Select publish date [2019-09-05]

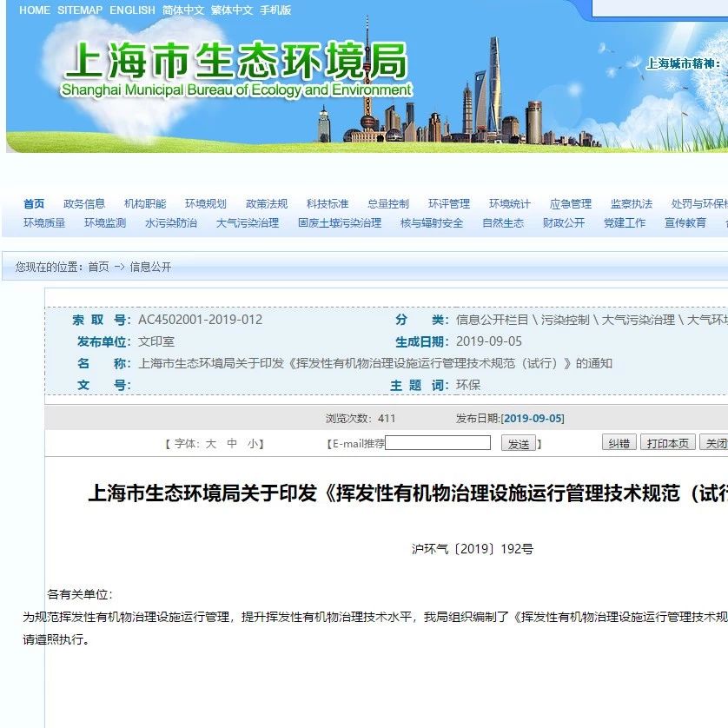click(533, 419)
